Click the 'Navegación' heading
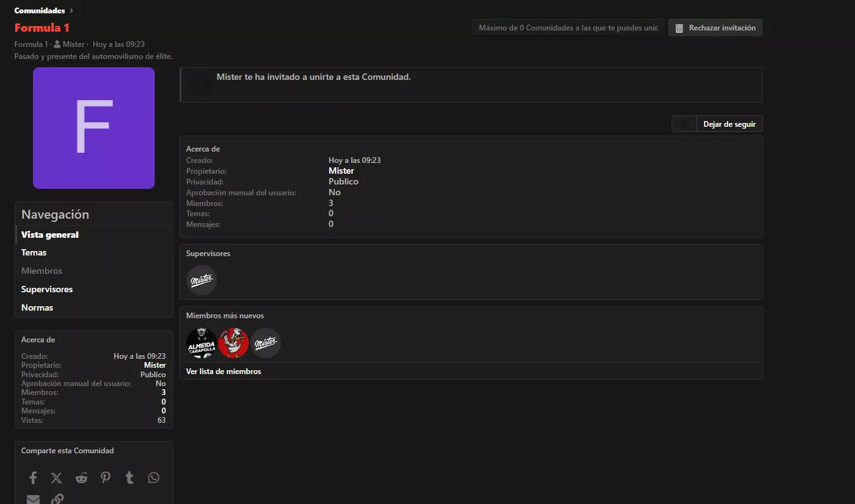This screenshot has height=504, width=855. [x=55, y=214]
